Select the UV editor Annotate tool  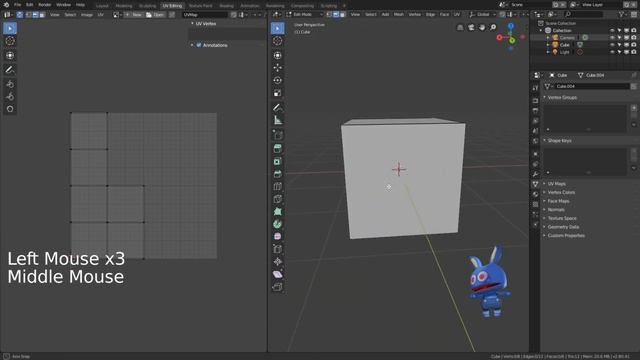10,69
